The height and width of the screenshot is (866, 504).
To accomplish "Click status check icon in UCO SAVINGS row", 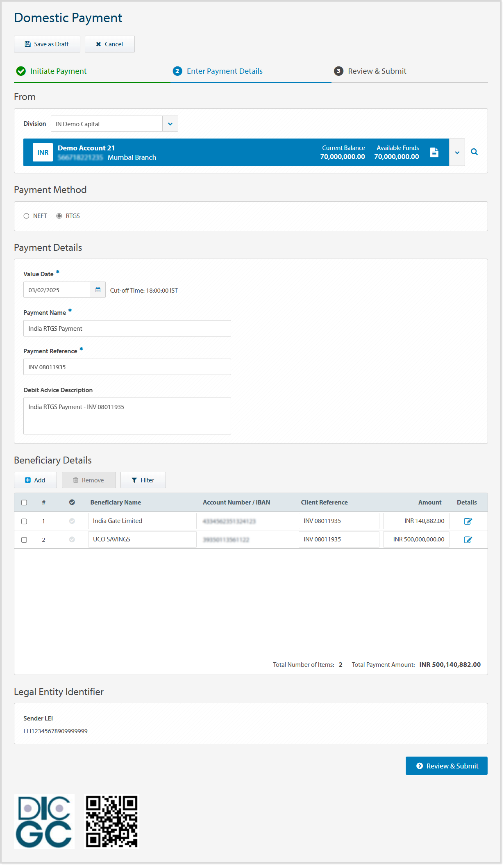I will pyautogui.click(x=72, y=540).
